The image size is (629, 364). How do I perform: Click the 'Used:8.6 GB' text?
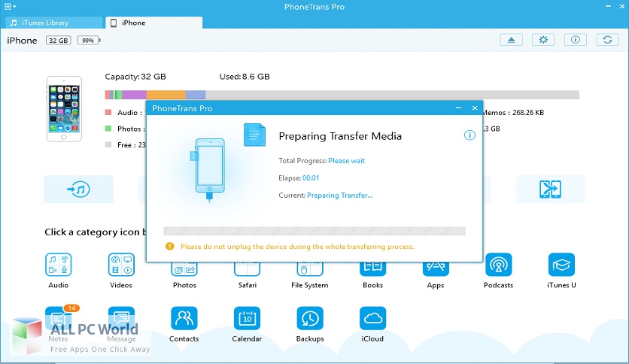point(245,77)
